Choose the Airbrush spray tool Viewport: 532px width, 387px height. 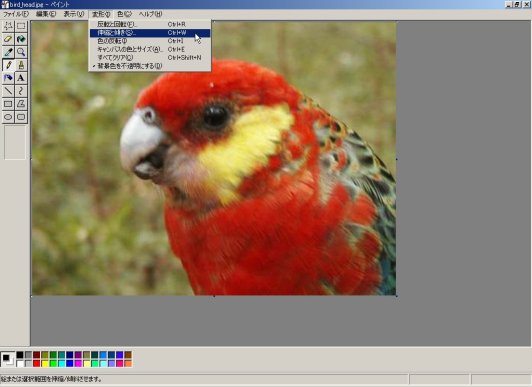pyautogui.click(x=8, y=78)
